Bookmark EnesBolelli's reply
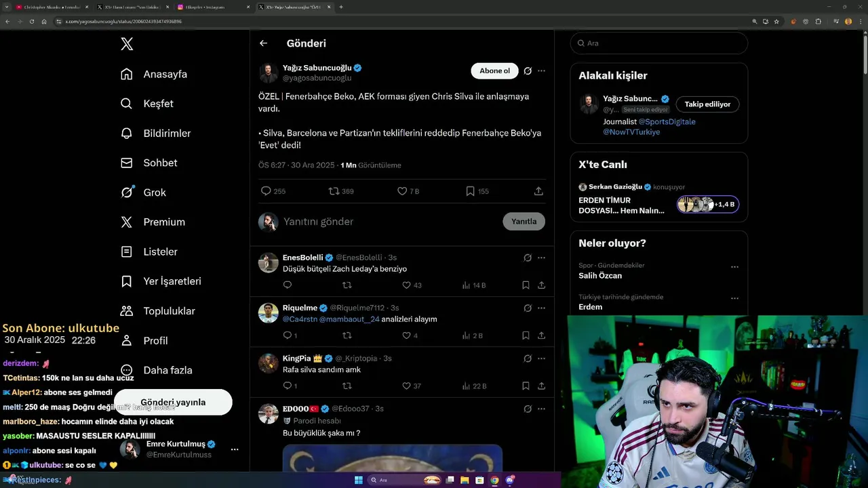The image size is (868, 488). (x=526, y=285)
